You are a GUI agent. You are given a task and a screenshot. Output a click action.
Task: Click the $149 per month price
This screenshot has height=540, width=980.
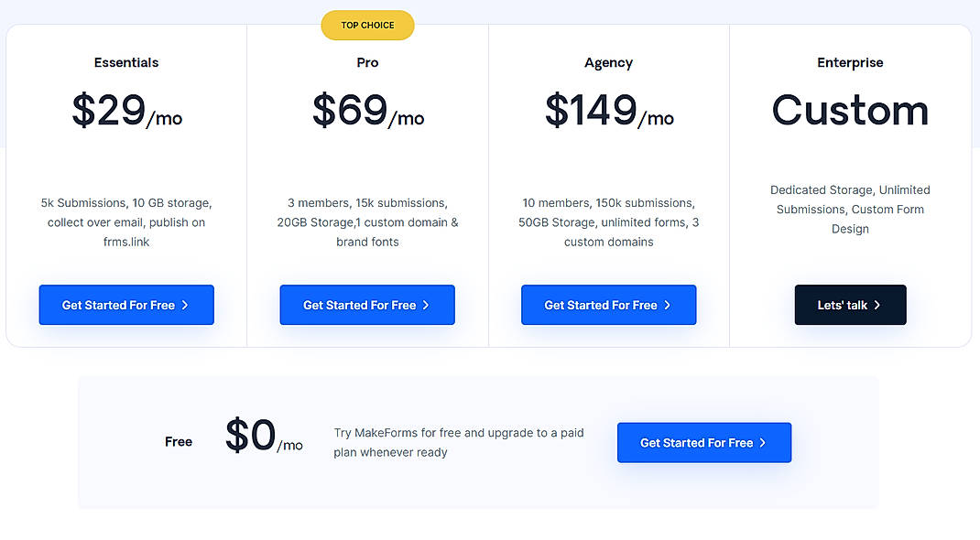pyautogui.click(x=608, y=112)
